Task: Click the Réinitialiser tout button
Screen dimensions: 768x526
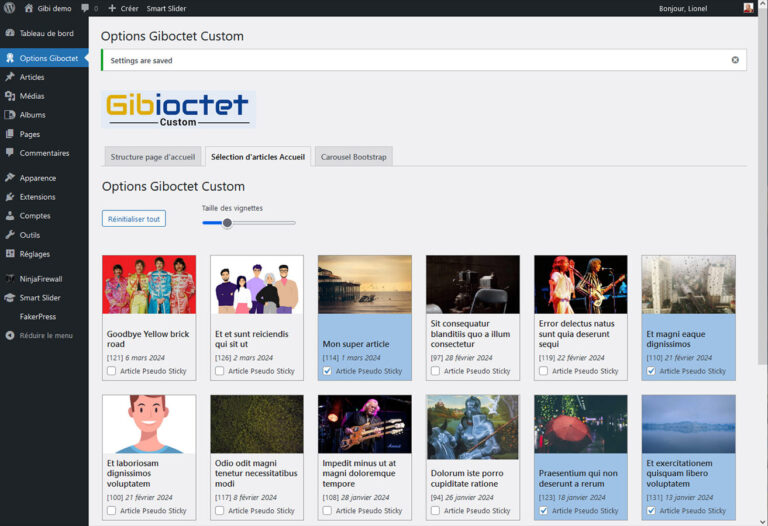Action: pyautogui.click(x=134, y=218)
